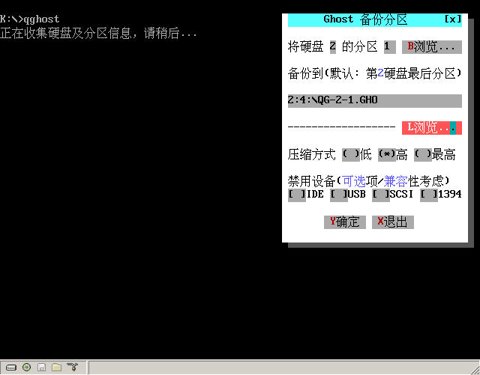
Task: Click the hard disk icon in status bar
Action: coord(11,367)
